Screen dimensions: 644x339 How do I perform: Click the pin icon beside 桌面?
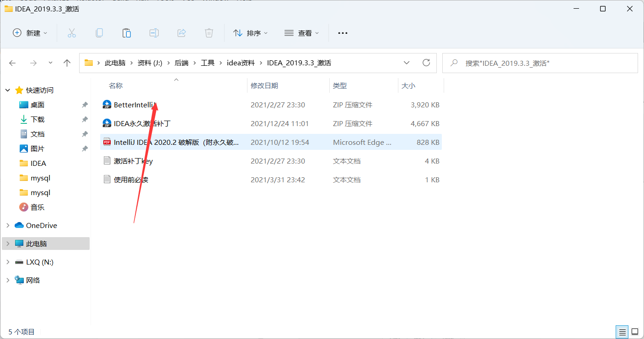[85, 105]
